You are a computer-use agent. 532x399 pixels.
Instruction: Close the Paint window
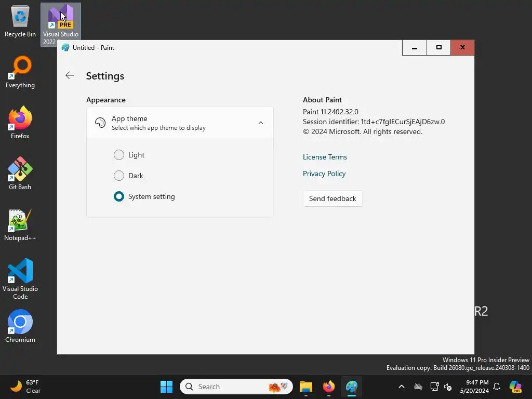(462, 47)
